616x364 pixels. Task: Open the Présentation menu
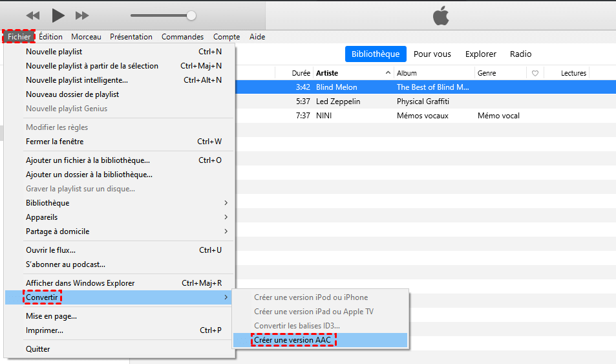pyautogui.click(x=131, y=37)
